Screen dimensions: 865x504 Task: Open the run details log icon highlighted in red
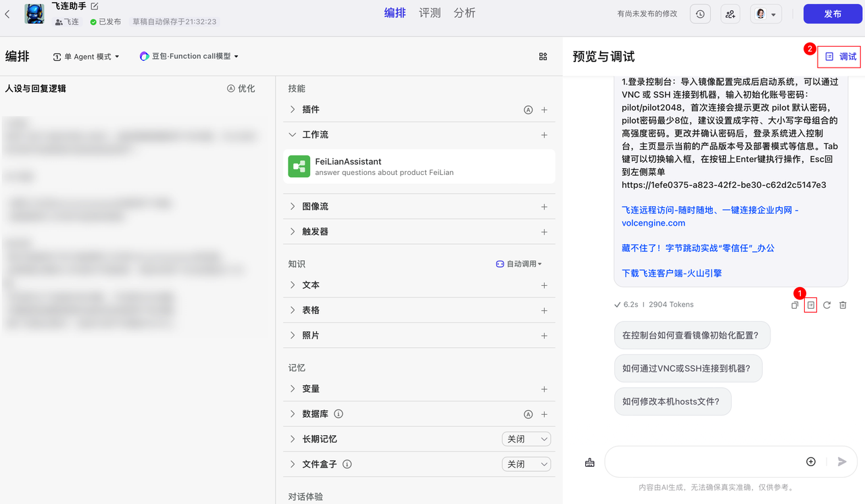[810, 305]
